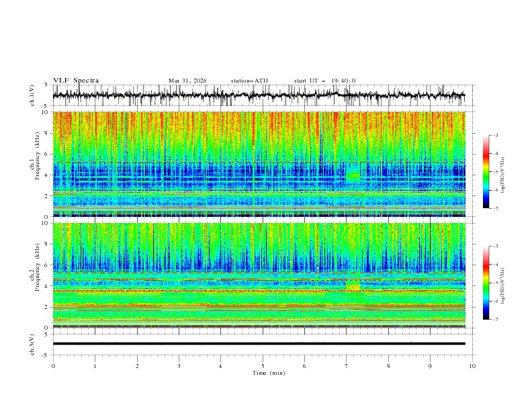Screen dimensions: 532x411
Task: Click the upper PSD color scale bar
Action: pyautogui.click(x=486, y=172)
